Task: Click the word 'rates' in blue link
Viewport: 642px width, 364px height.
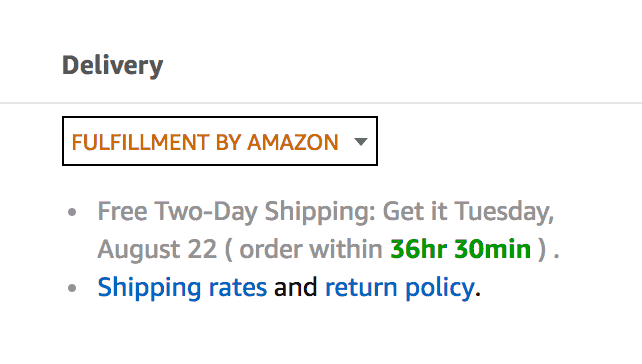Action: [x=238, y=287]
